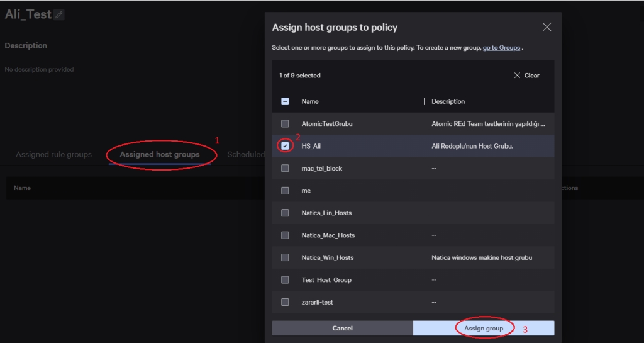Cancel the host group assignment
Screen dimensions: 644x343
click(x=342, y=328)
